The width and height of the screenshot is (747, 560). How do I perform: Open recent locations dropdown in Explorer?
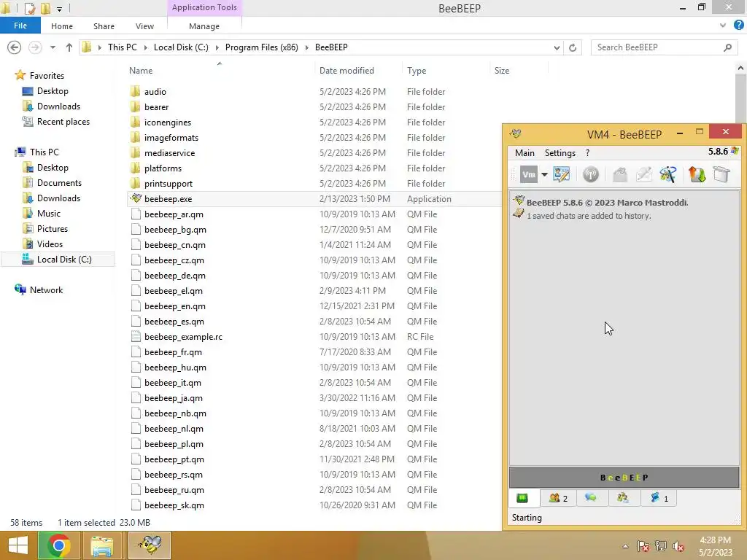click(x=53, y=47)
